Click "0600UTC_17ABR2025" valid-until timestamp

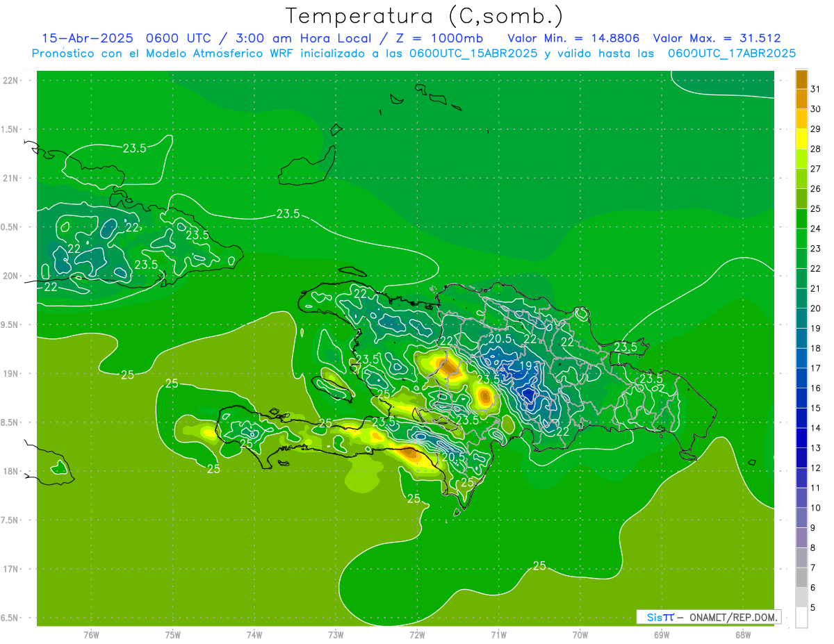[732, 53]
